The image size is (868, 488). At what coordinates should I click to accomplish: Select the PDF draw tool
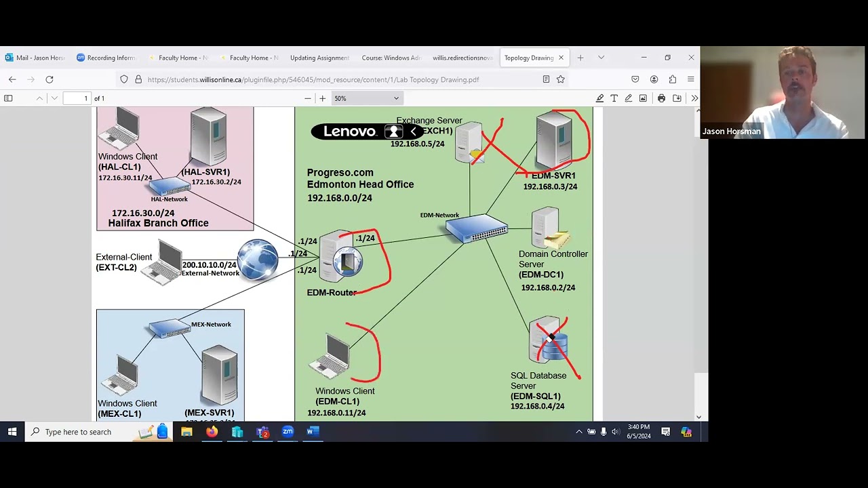(x=628, y=98)
